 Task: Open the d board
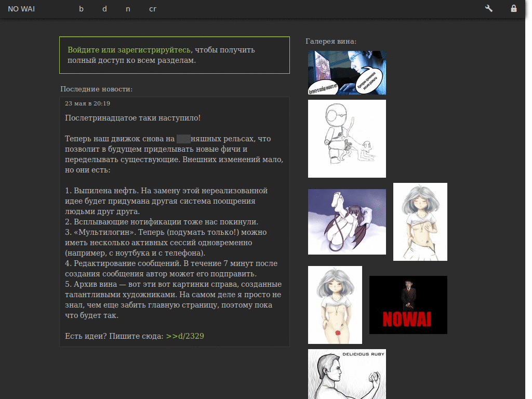click(x=104, y=9)
